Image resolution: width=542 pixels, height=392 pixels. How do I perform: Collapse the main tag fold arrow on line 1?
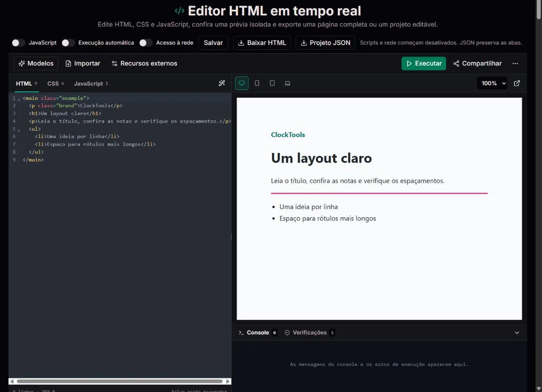pyautogui.click(x=19, y=99)
